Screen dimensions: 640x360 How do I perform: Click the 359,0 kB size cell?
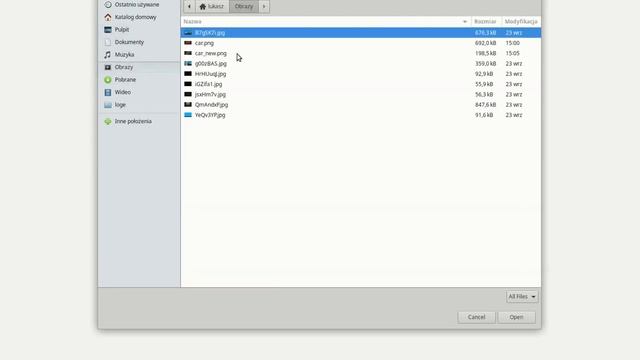click(x=485, y=64)
